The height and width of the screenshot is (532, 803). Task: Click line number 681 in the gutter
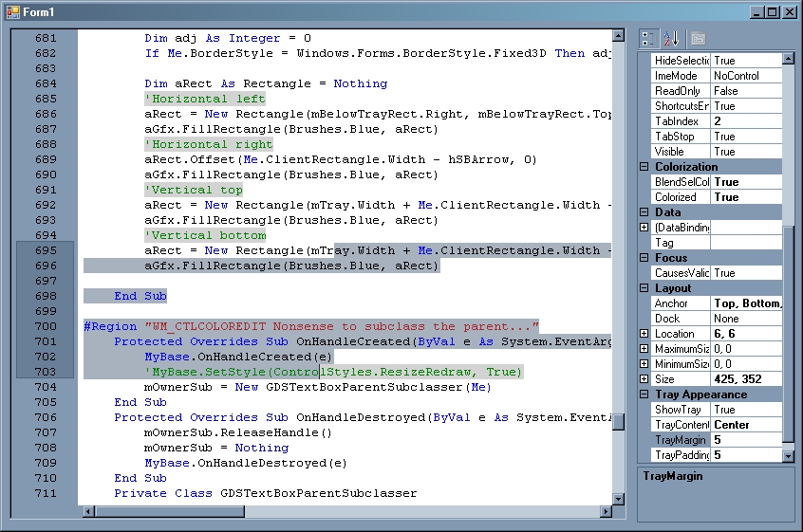[x=46, y=38]
